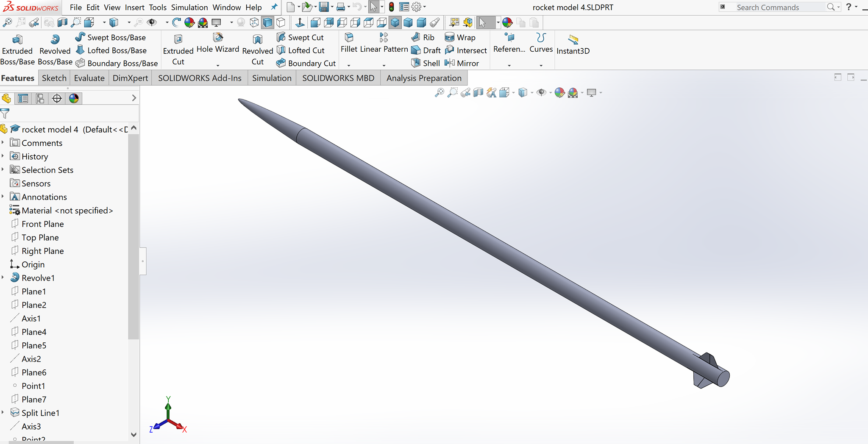Open the DimXpertManager crosshair tab icon

pos(57,99)
